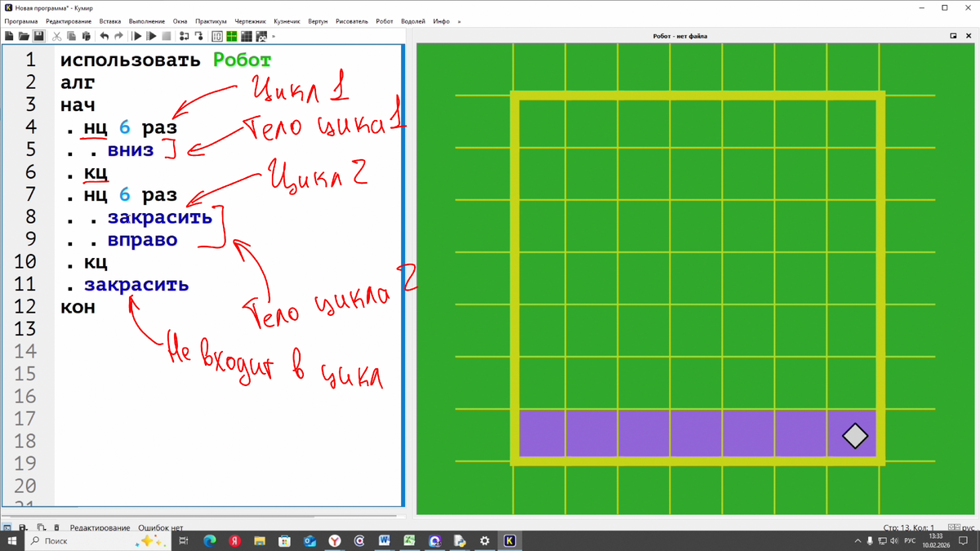Open the Водолей menu
This screenshot has height=551, width=980.
(413, 21)
